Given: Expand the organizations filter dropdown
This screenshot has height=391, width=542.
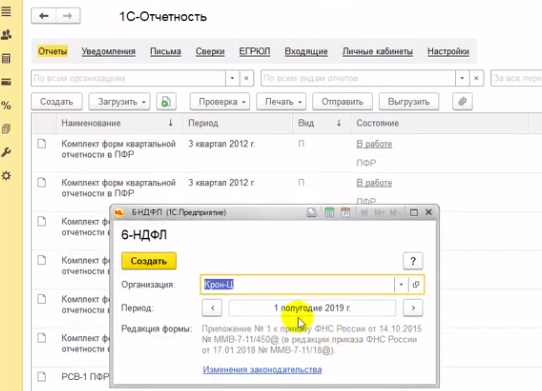Looking at the screenshot, I should coord(232,78).
